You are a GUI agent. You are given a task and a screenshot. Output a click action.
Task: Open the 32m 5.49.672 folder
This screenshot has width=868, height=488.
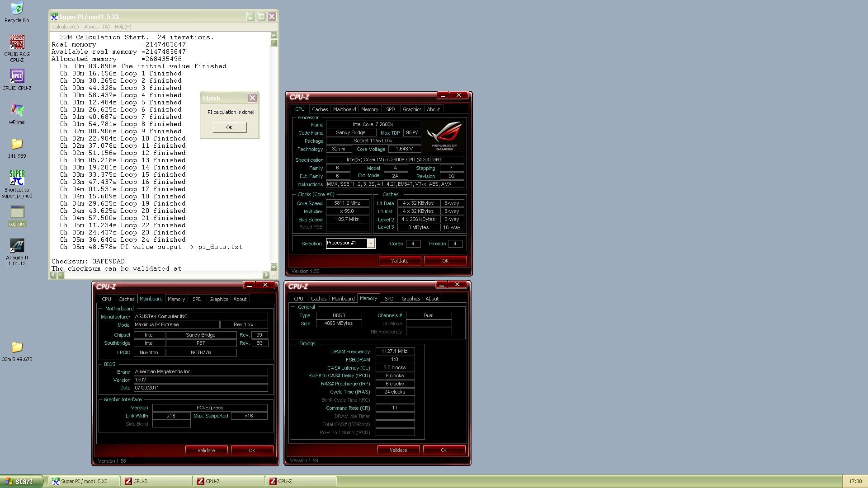point(17,351)
